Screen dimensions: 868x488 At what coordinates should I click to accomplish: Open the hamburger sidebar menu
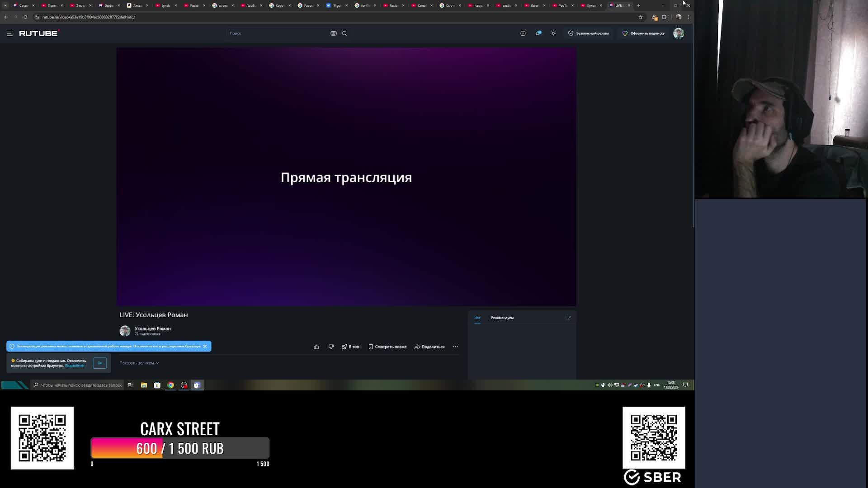(x=9, y=33)
